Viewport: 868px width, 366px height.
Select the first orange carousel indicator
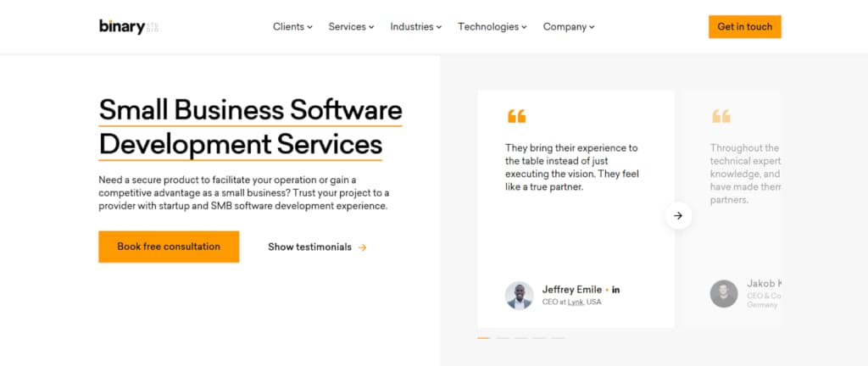(484, 337)
